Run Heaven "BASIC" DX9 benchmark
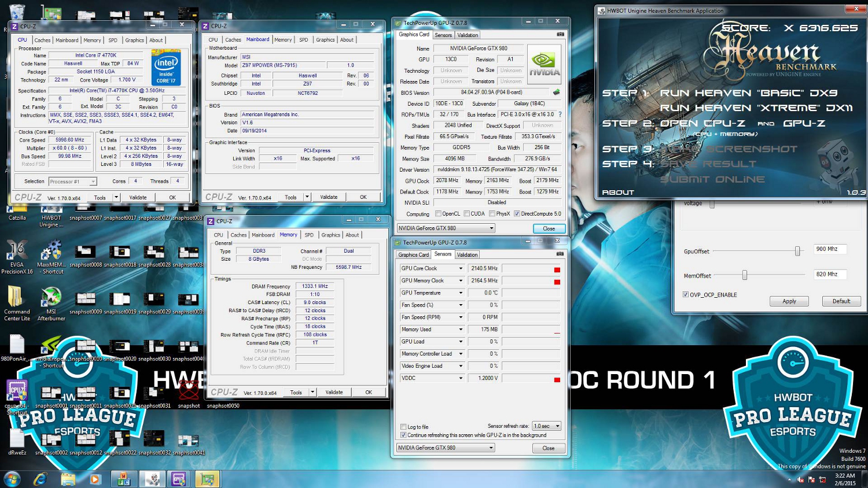 click(x=749, y=93)
